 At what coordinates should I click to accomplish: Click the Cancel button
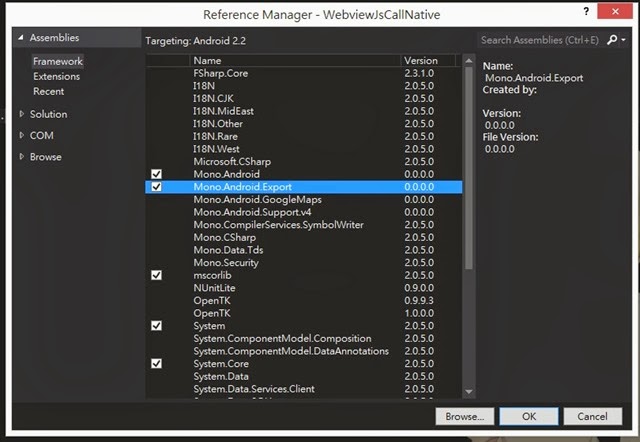[x=593, y=417]
